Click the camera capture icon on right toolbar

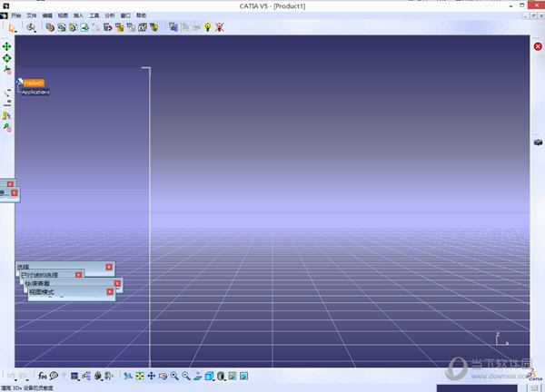coord(538,142)
